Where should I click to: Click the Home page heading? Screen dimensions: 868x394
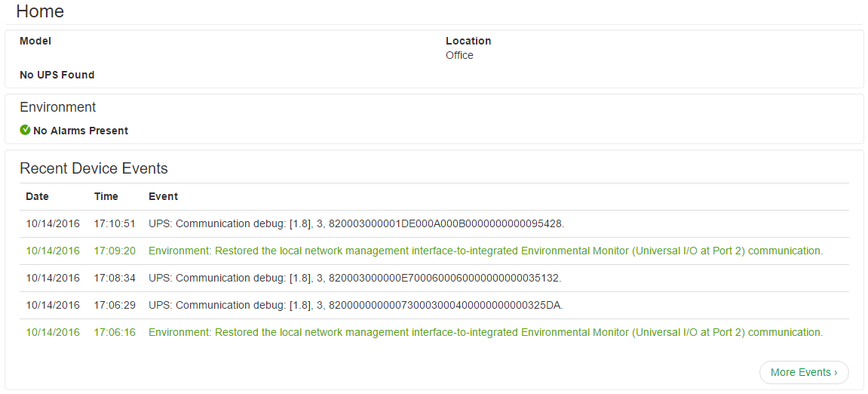click(x=40, y=11)
